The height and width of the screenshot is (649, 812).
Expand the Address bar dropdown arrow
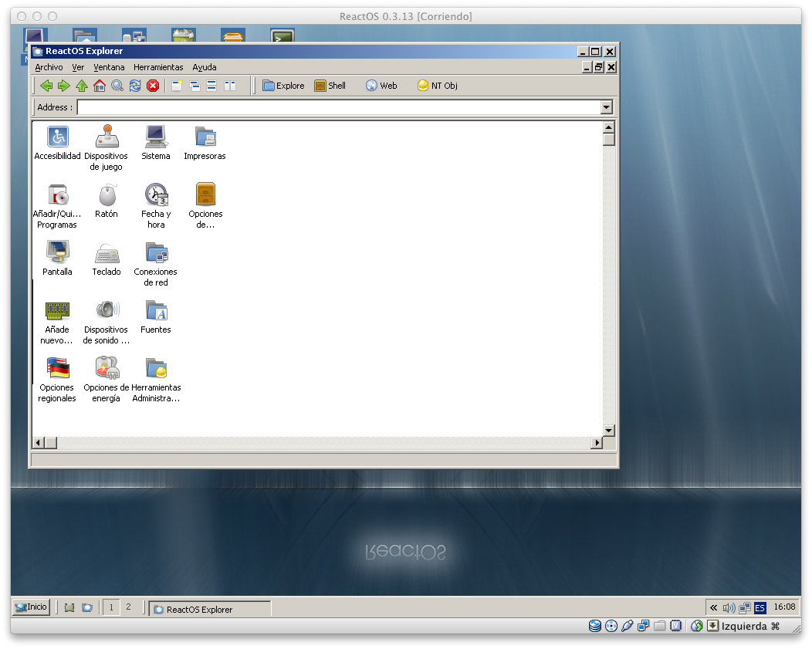pyautogui.click(x=607, y=107)
